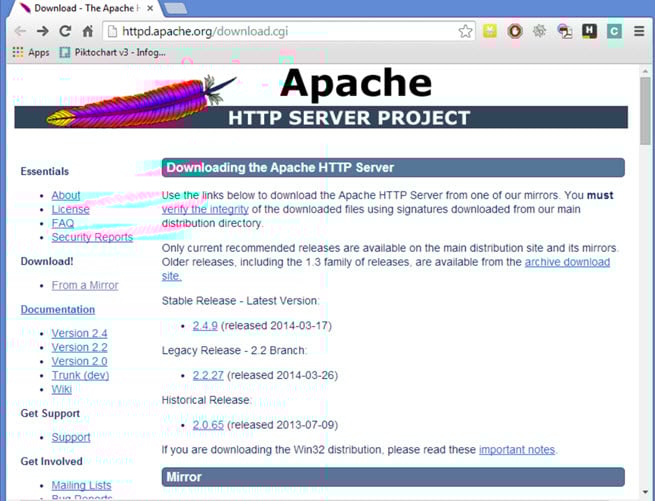655x501 pixels.
Task: Open Version 2.0 documentation link
Action: point(79,361)
